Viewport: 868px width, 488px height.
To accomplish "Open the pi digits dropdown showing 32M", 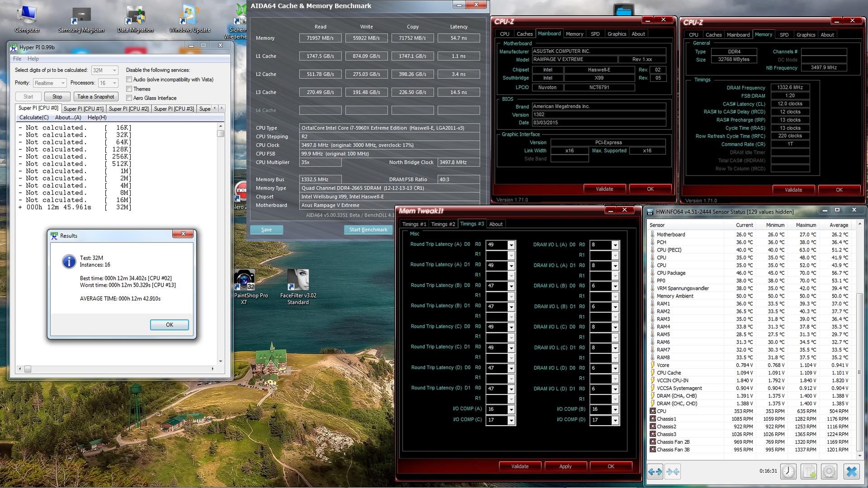I will [104, 71].
